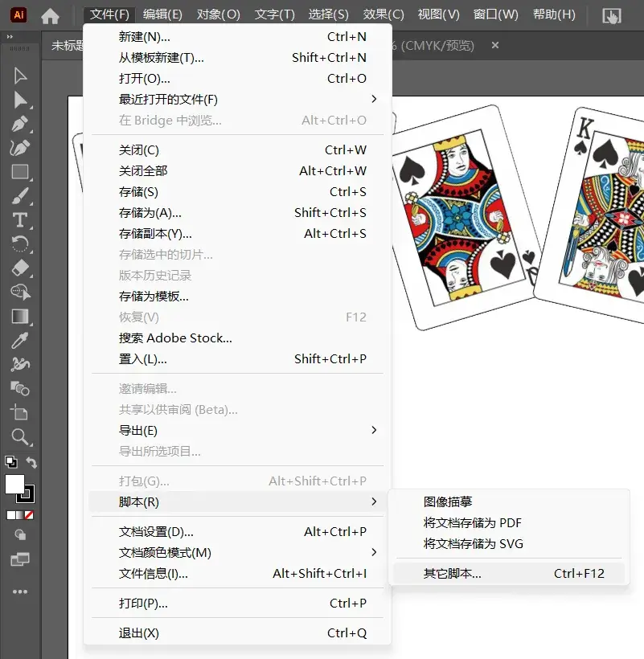Image resolution: width=644 pixels, height=659 pixels.
Task: Select the Gradient tool
Action: click(20, 316)
